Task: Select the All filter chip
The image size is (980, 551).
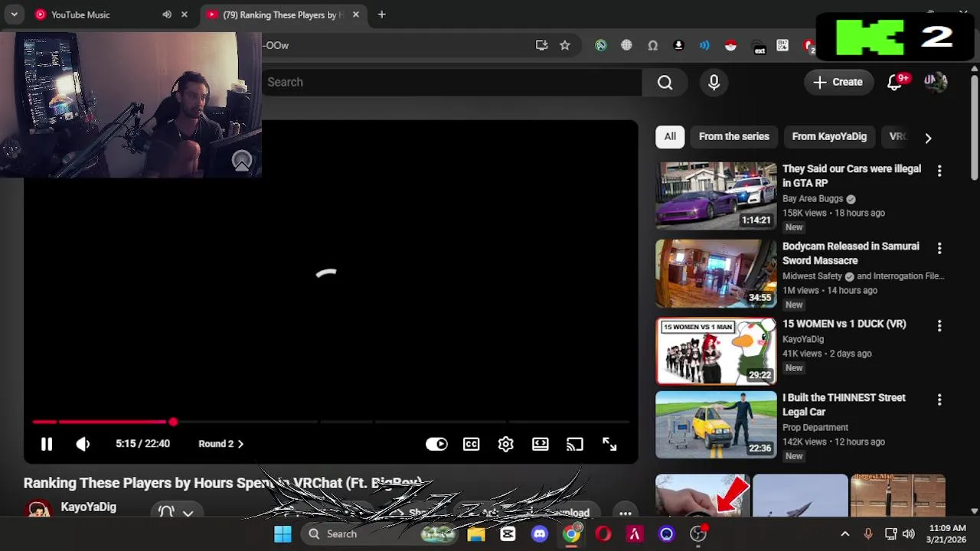Action: (670, 136)
